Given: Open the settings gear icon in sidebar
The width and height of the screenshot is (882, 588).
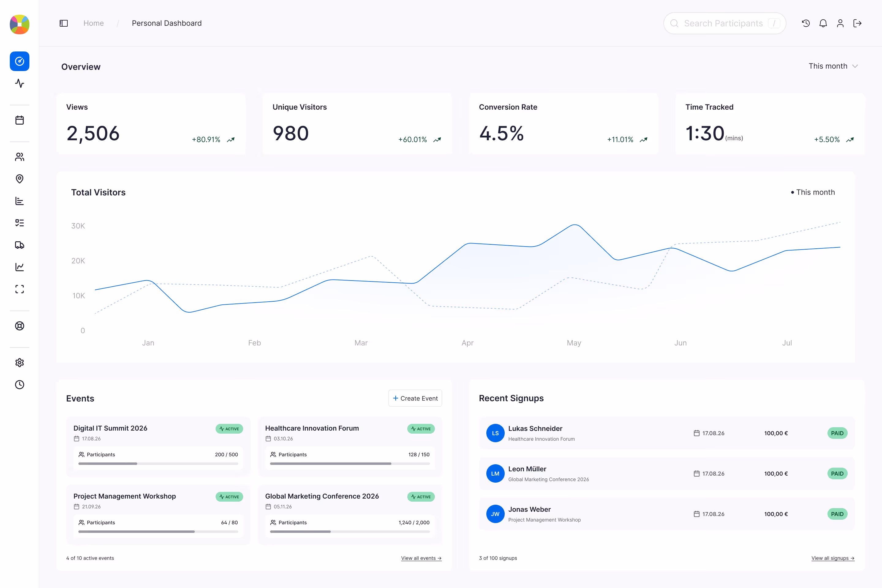Looking at the screenshot, I should tap(20, 363).
